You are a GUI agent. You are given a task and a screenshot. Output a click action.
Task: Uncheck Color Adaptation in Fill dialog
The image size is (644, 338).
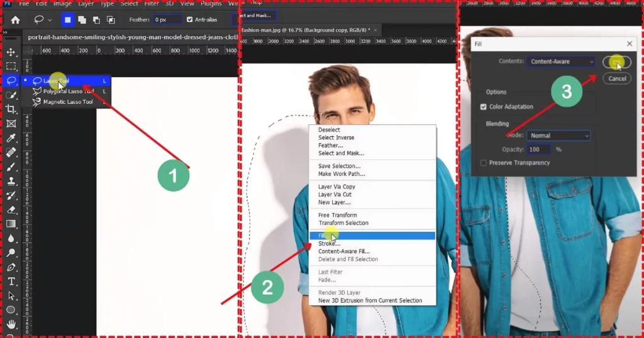(x=484, y=107)
